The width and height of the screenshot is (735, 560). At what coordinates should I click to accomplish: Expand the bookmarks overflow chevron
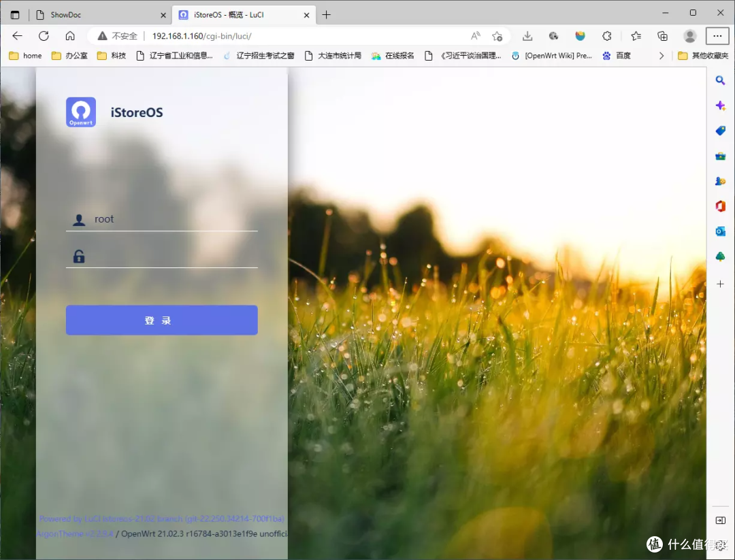point(661,56)
